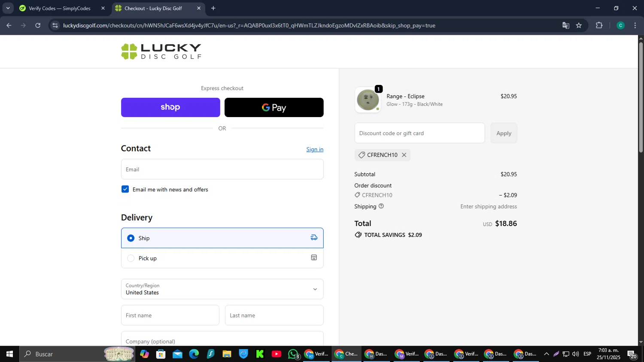Click the ESP language indicator
Viewport: 644px width, 362px height.
coord(587,354)
